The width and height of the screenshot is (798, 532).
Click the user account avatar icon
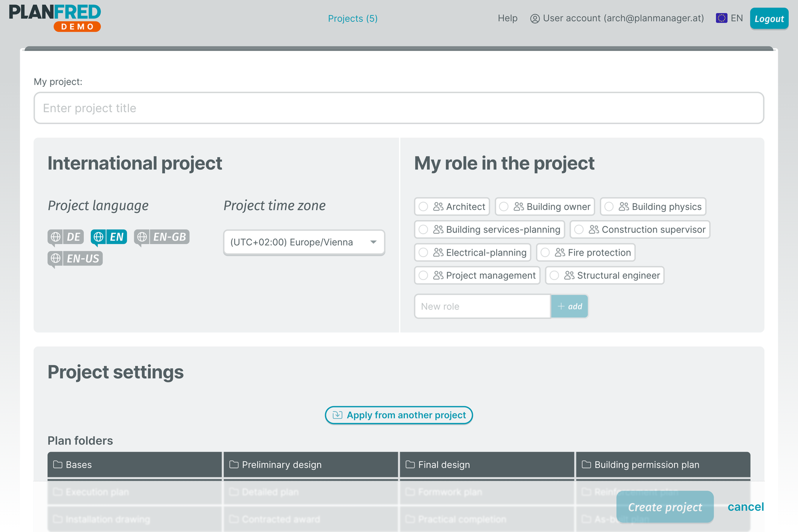click(535, 19)
